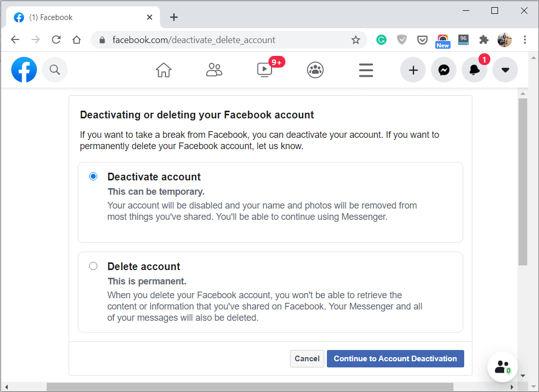Screen dimensions: 539x392
Task: Bookmark this page with star icon
Action: [356, 40]
